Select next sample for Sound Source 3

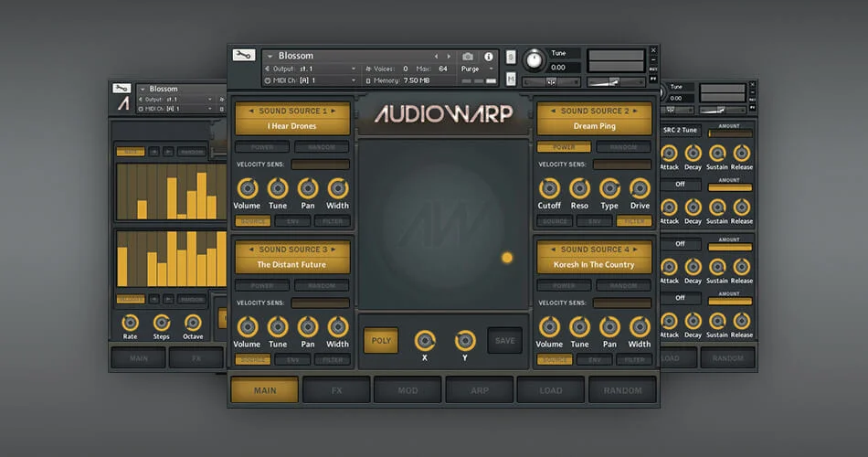pyautogui.click(x=333, y=250)
